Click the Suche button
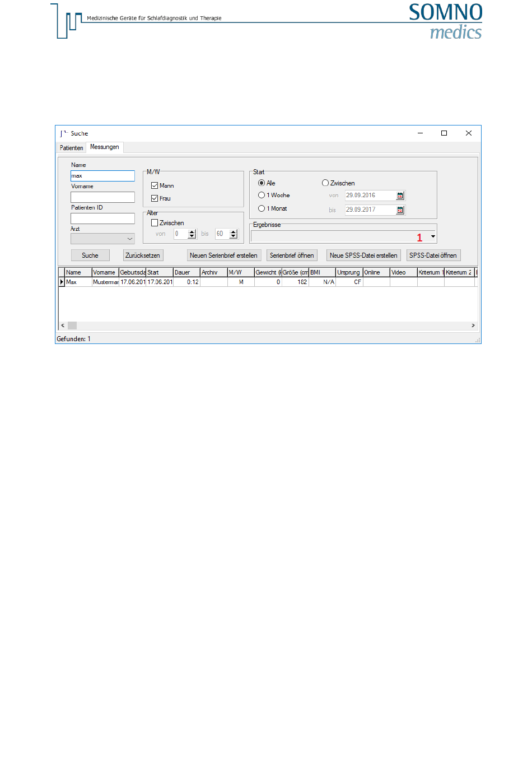 90,255
